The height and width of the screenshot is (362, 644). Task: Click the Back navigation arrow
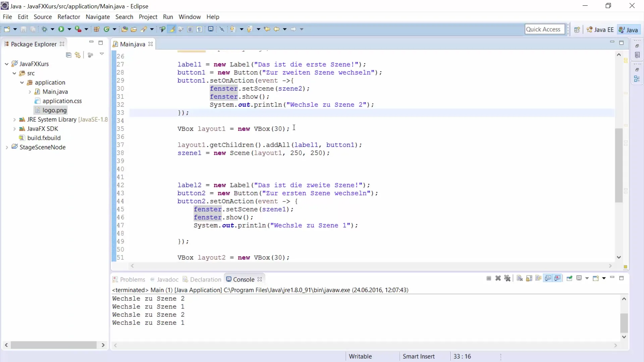[277, 29]
